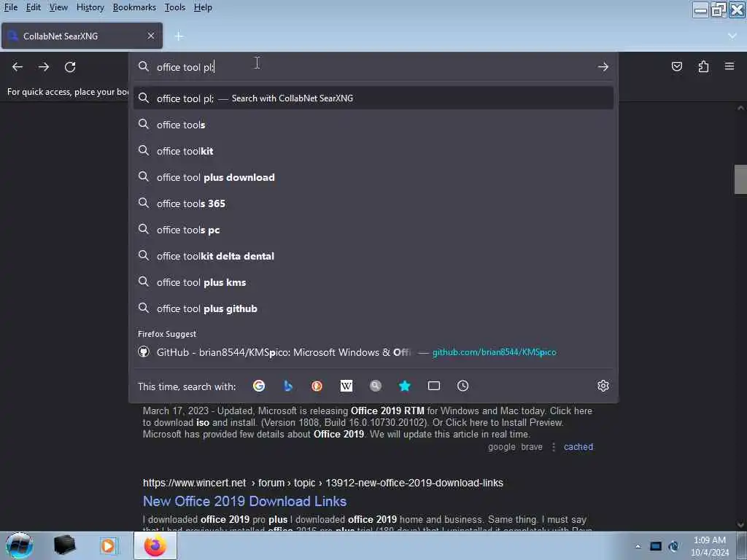Open the black box taskbar app

(64, 545)
